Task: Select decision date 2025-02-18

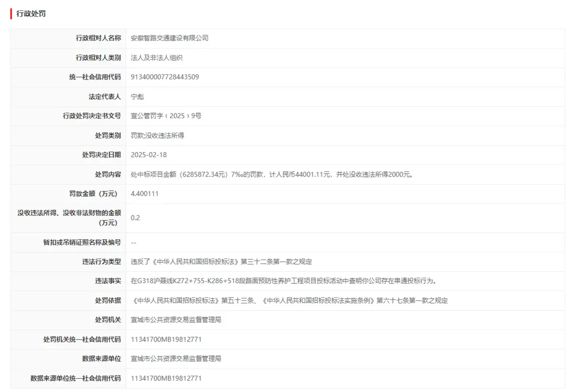Action: click(149, 155)
